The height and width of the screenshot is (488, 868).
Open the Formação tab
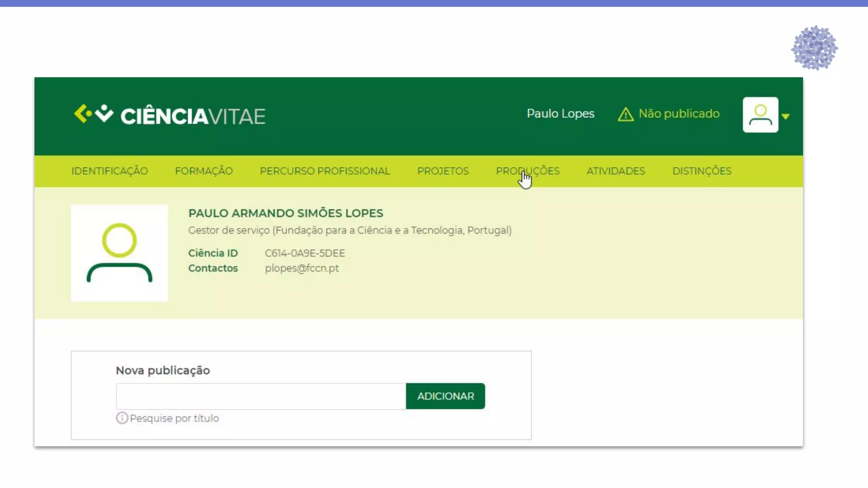204,171
